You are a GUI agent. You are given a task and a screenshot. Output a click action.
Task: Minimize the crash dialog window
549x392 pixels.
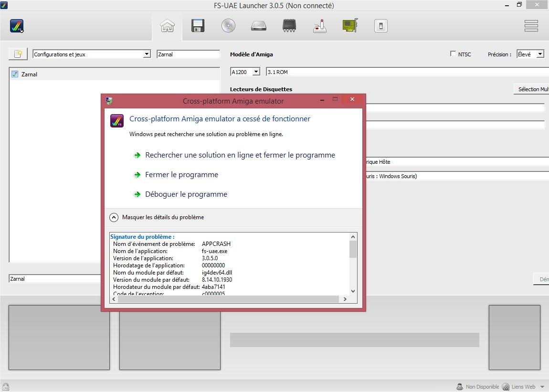322,100
